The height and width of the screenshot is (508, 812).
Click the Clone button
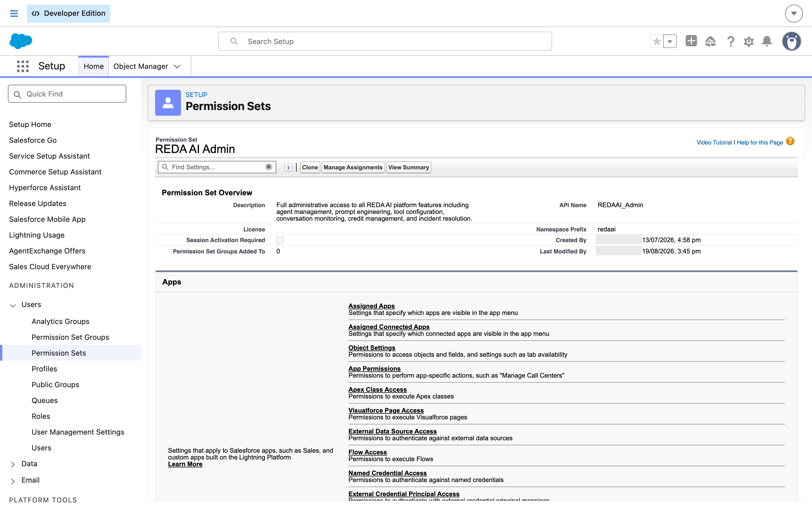pyautogui.click(x=310, y=167)
